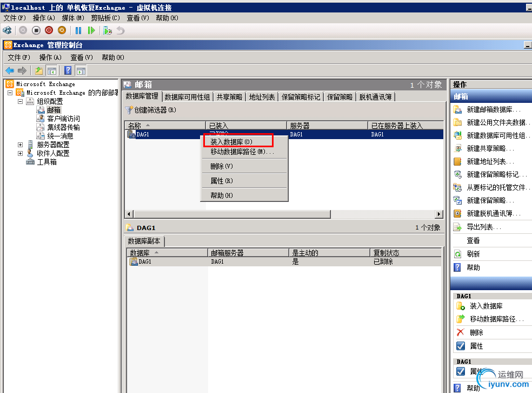This screenshot has height=393, width=532.
Task: Switch to the 保留策略标记 tab
Action: 301,97
